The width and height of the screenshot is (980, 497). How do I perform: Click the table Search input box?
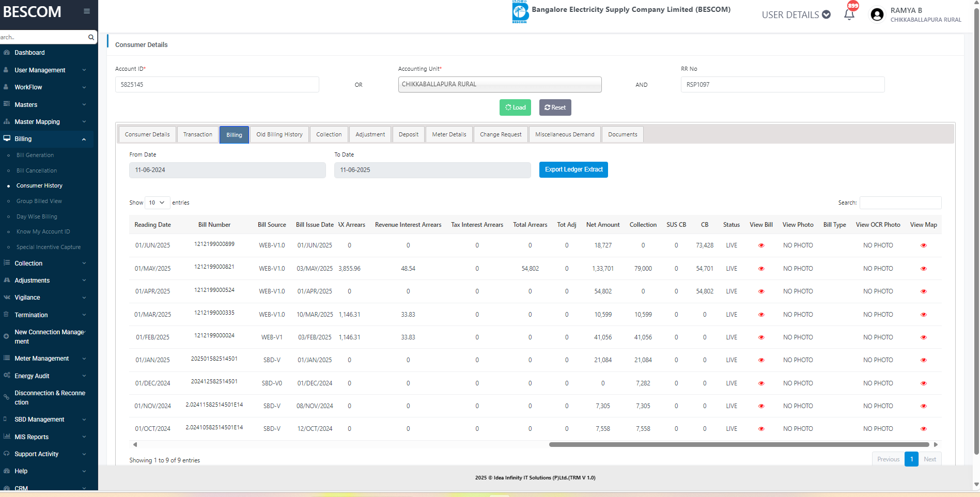[900, 203]
